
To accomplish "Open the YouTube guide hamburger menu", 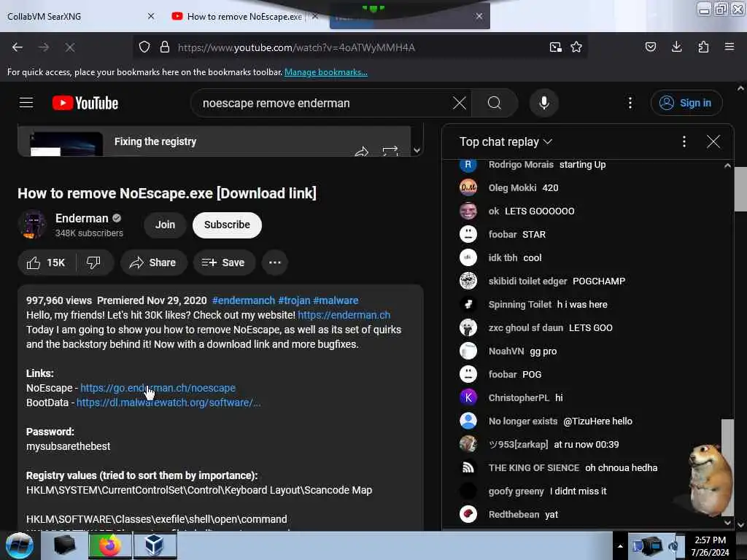I will pos(26,103).
